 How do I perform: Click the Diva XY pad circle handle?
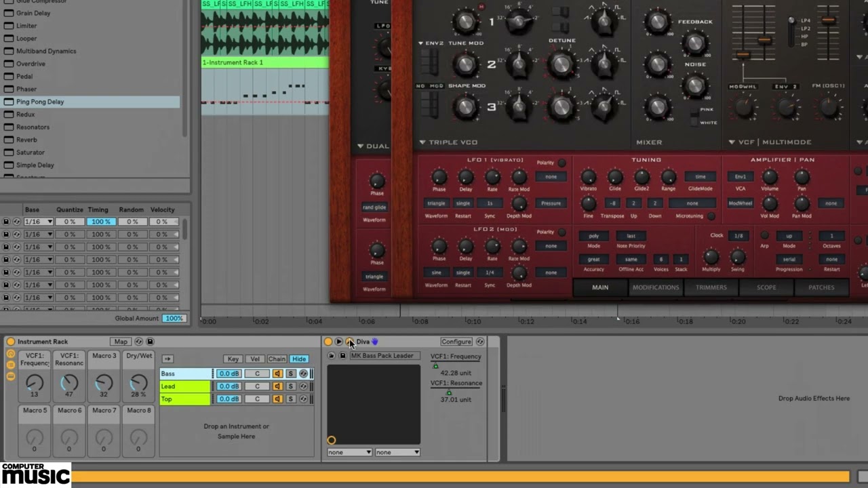click(x=332, y=441)
